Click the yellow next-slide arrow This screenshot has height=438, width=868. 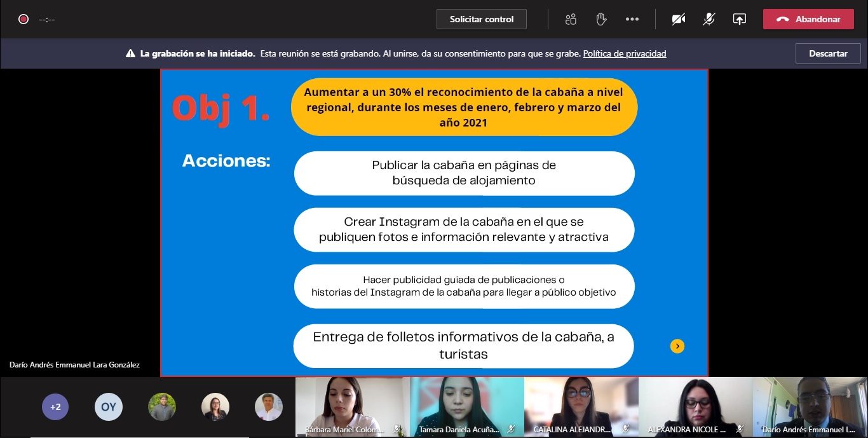[x=677, y=346]
